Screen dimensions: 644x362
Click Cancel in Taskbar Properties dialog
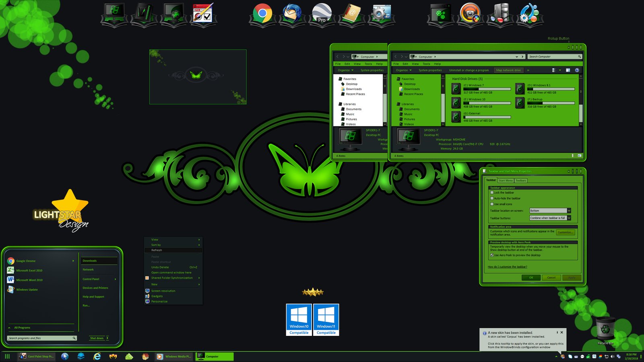551,278
